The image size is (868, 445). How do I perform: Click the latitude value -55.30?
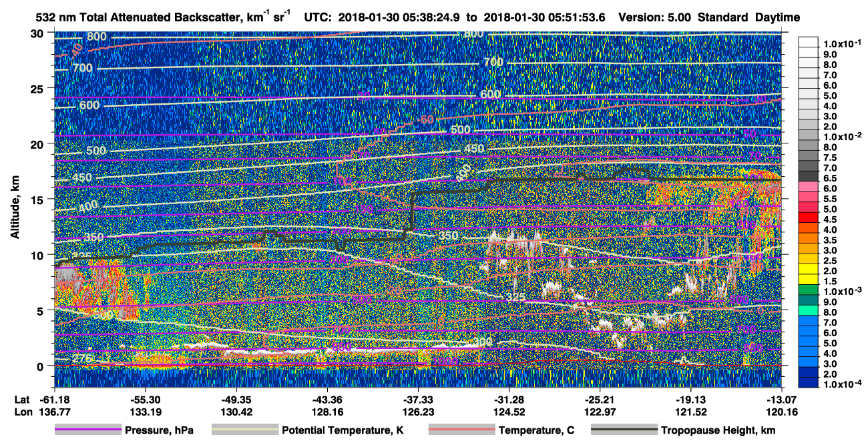[x=145, y=399]
